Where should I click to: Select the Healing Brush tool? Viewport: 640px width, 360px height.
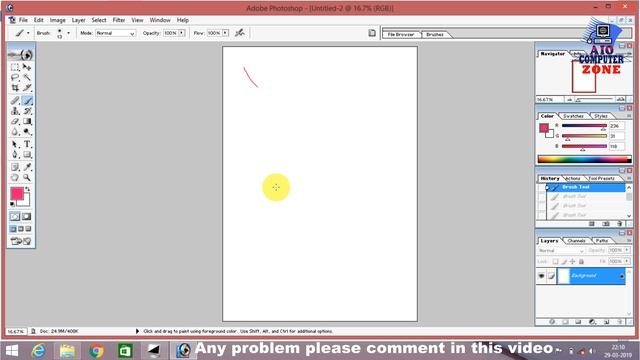coord(15,100)
